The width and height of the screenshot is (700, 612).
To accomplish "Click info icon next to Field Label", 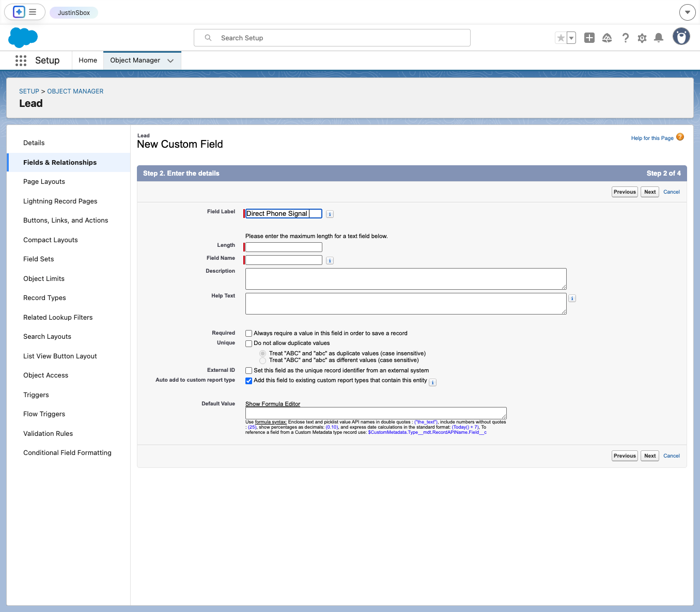I will click(330, 214).
